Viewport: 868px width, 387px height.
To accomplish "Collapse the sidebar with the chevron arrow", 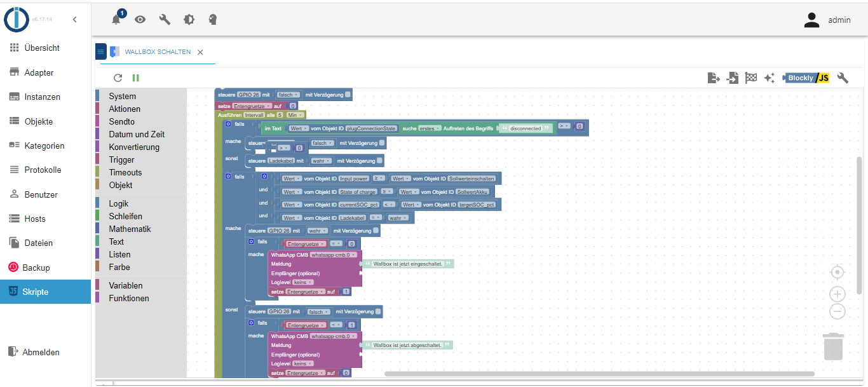I will (x=74, y=20).
